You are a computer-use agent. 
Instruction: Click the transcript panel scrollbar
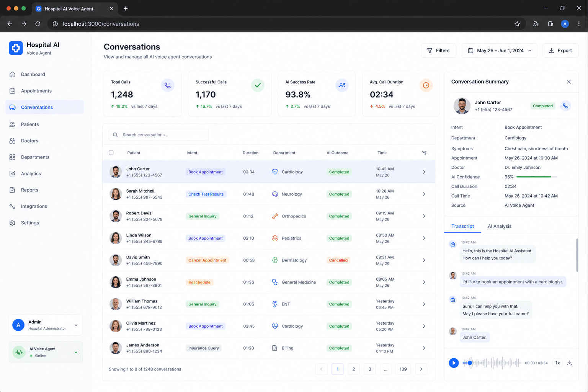(577, 255)
